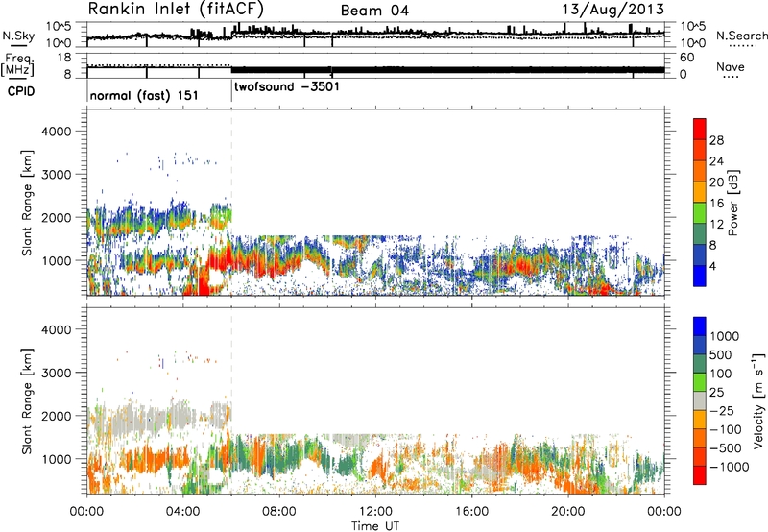Click the "500" label on the velocity colorbar
The height and width of the screenshot is (532, 768).
(720, 355)
